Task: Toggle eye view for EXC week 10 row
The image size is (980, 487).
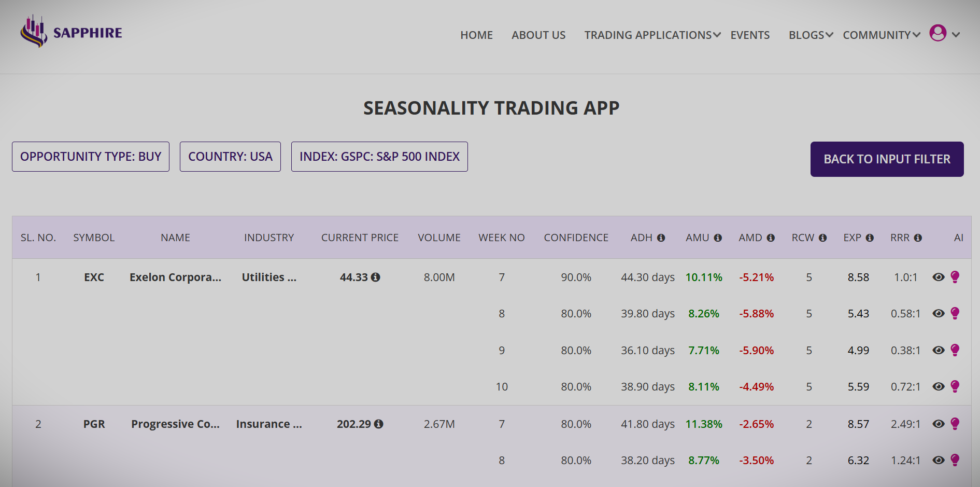Action: pos(938,386)
